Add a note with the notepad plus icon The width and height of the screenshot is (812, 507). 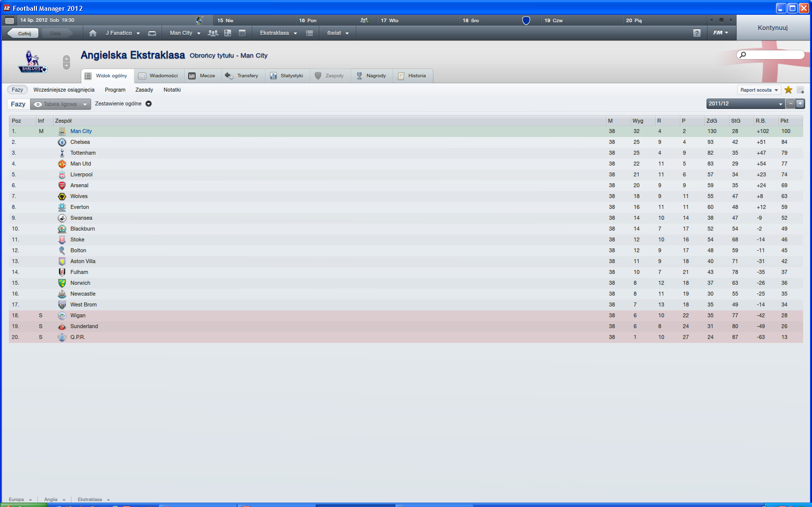(x=800, y=90)
